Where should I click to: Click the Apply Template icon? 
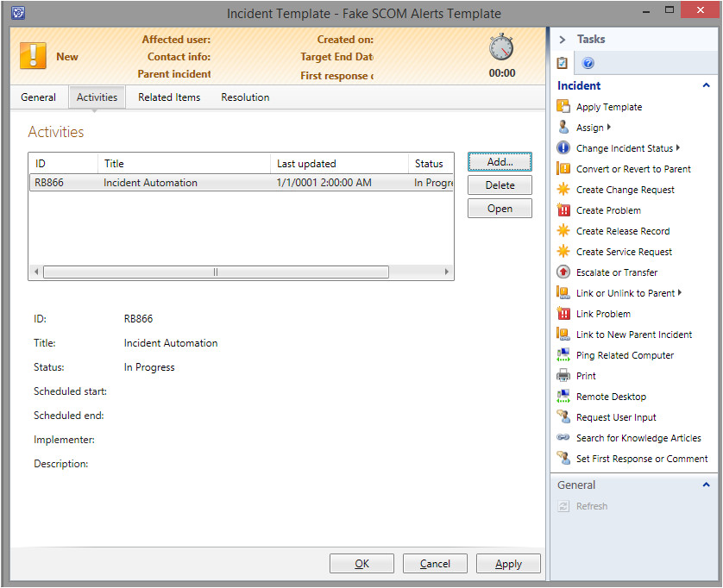563,107
